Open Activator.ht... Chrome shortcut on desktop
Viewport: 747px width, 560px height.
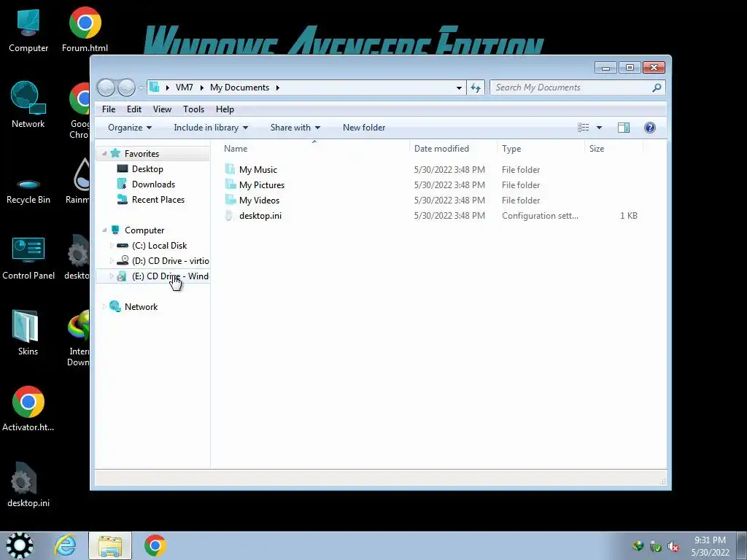tap(28, 408)
